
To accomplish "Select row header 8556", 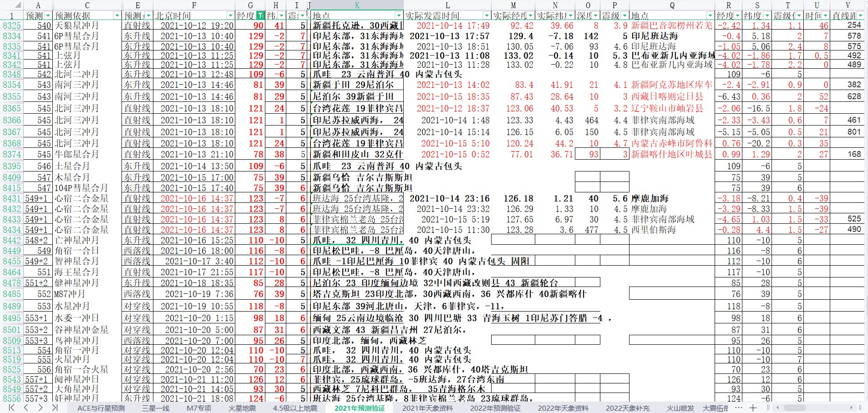I will coord(12,398).
